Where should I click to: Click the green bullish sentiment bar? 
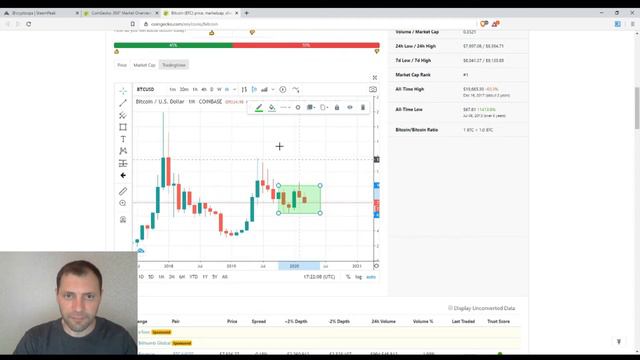click(x=173, y=45)
